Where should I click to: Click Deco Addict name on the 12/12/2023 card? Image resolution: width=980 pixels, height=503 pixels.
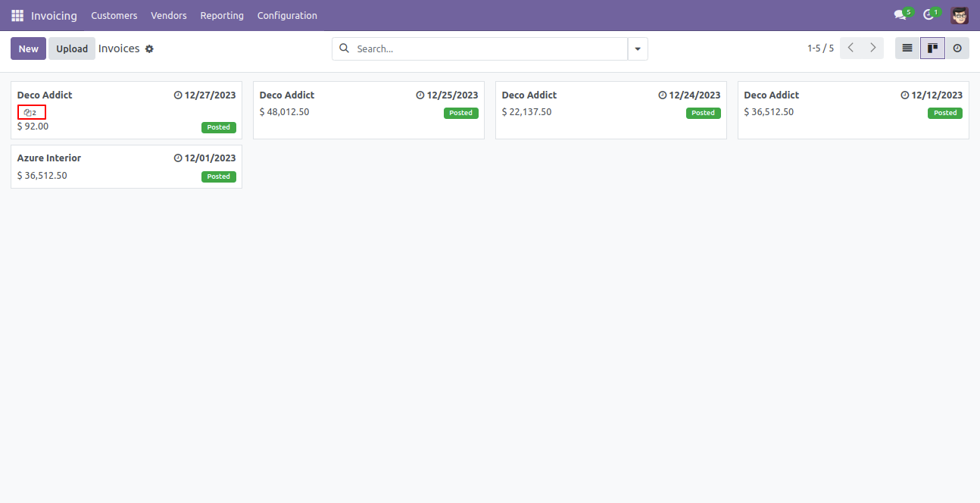pyautogui.click(x=772, y=95)
